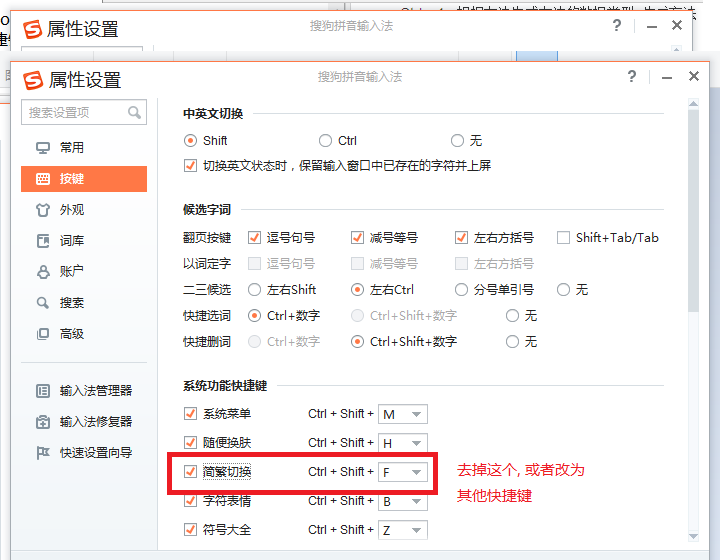Launch 输入法修复器
The image size is (720, 560).
click(x=84, y=422)
